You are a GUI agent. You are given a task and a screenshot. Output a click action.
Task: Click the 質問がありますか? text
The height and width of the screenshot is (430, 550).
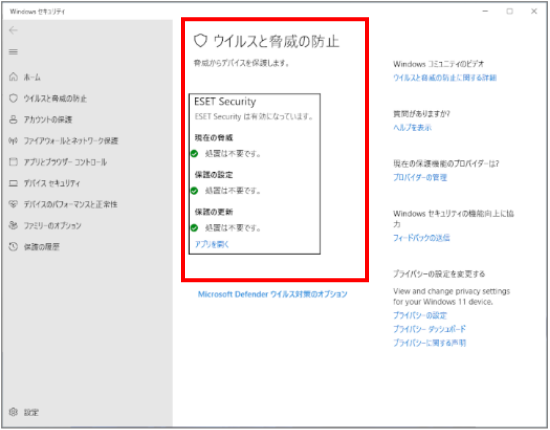422,114
